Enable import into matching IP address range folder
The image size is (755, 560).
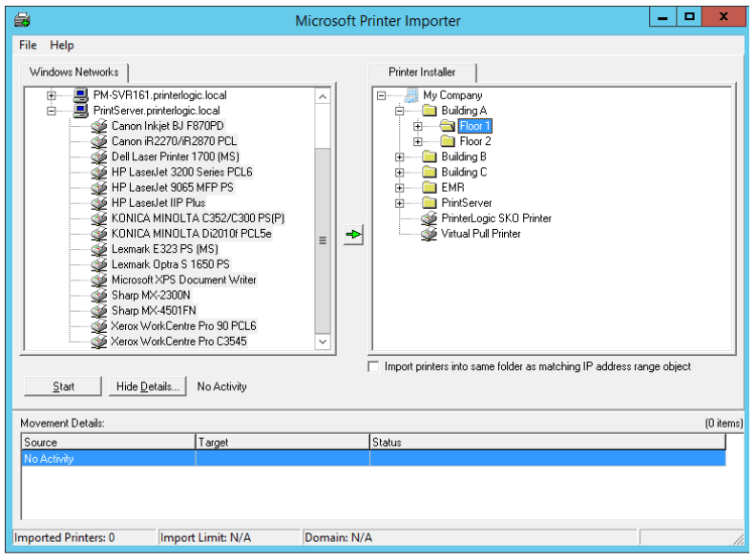click(374, 367)
